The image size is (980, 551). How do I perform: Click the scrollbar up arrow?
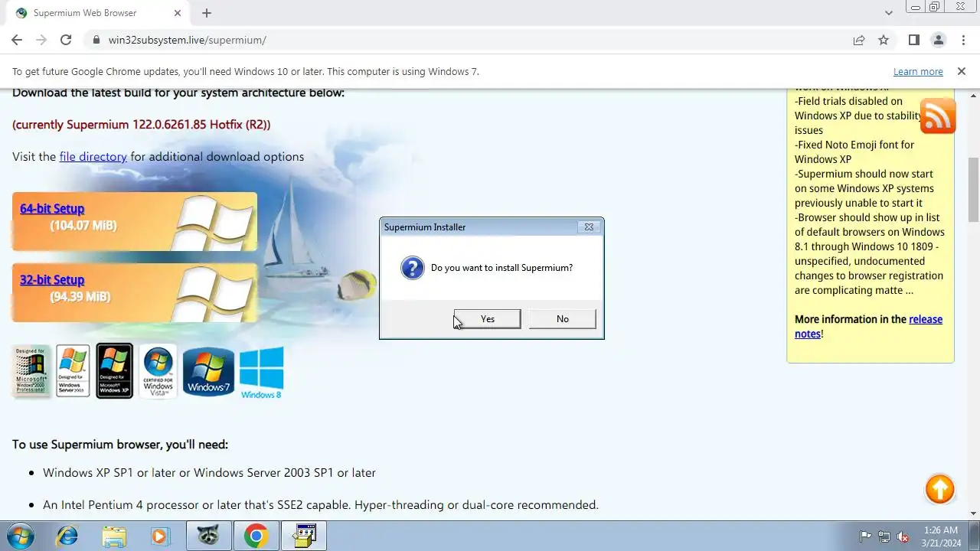tap(974, 95)
